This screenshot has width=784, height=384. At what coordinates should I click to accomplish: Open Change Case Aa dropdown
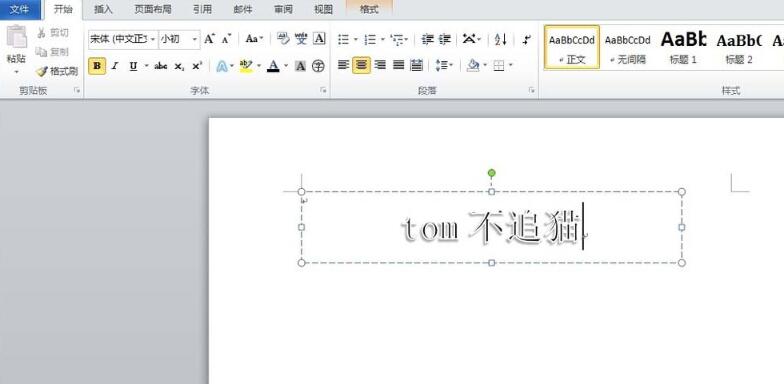(254, 39)
